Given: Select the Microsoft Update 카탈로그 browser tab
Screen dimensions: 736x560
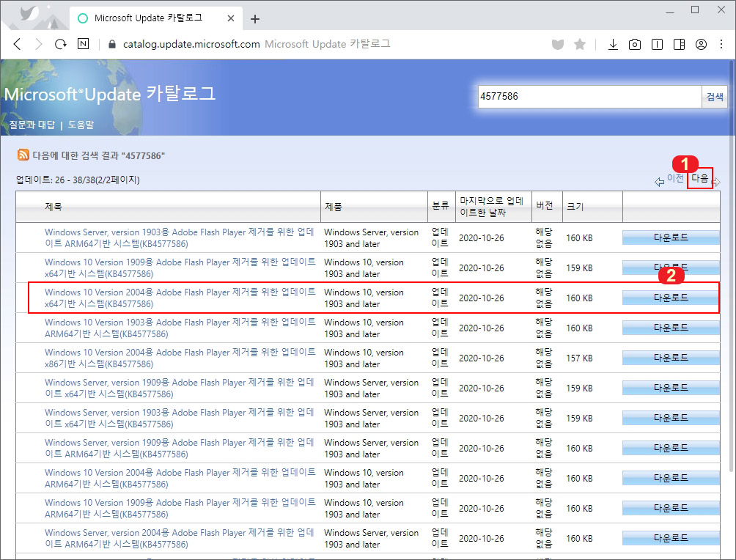Looking at the screenshot, I should 156,18.
